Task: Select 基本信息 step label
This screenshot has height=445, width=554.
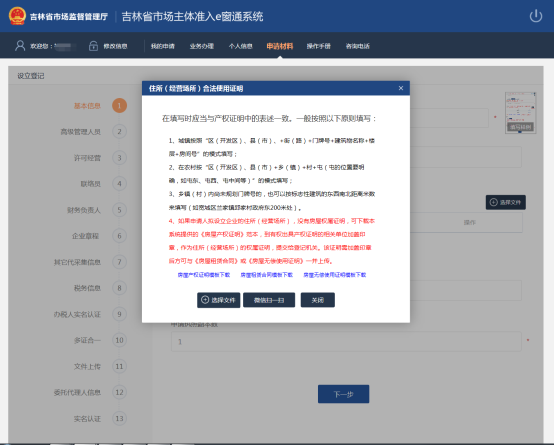Action: (x=87, y=106)
